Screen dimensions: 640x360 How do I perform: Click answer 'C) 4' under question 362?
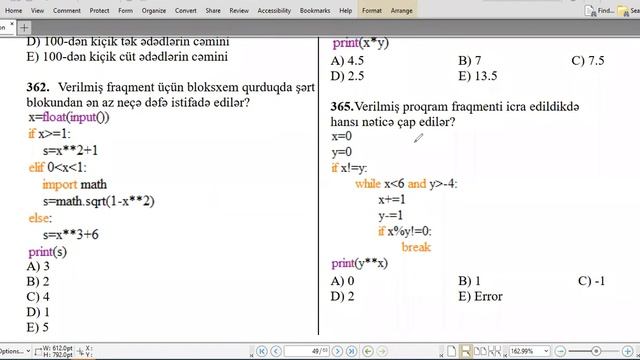click(38, 297)
